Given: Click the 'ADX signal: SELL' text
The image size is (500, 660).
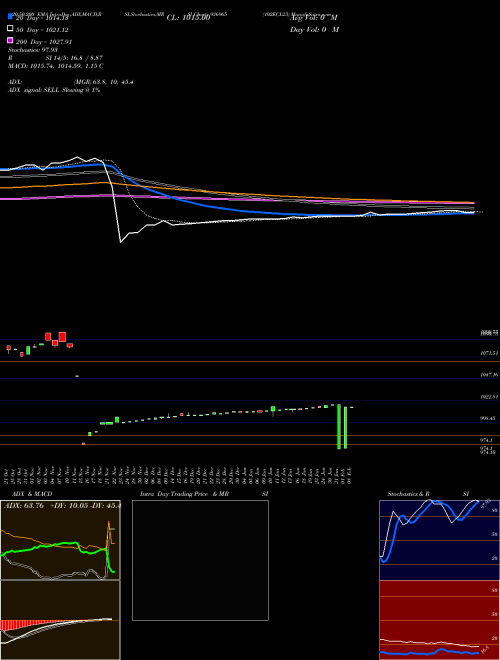Looking at the screenshot, I should [34, 90].
